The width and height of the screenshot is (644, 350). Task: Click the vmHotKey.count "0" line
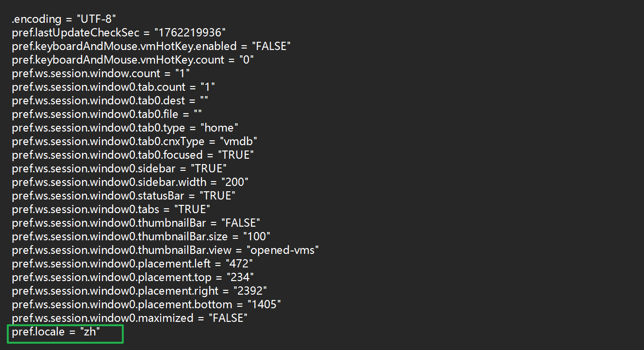coord(133,60)
